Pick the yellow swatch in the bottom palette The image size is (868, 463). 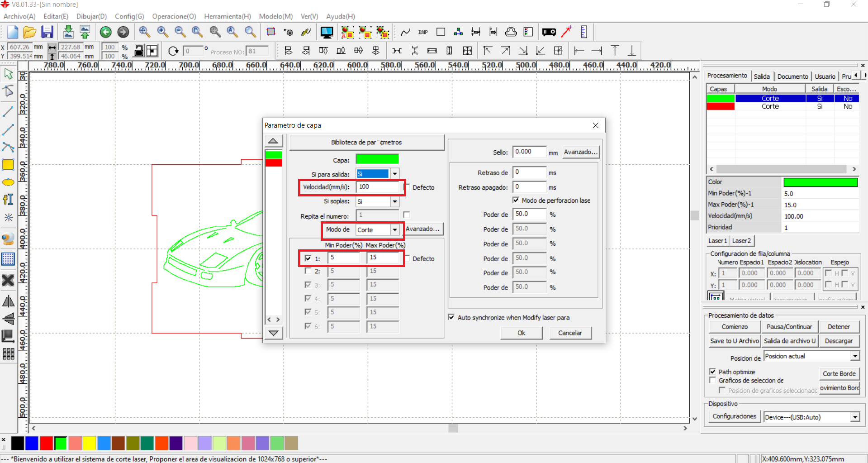click(x=89, y=443)
